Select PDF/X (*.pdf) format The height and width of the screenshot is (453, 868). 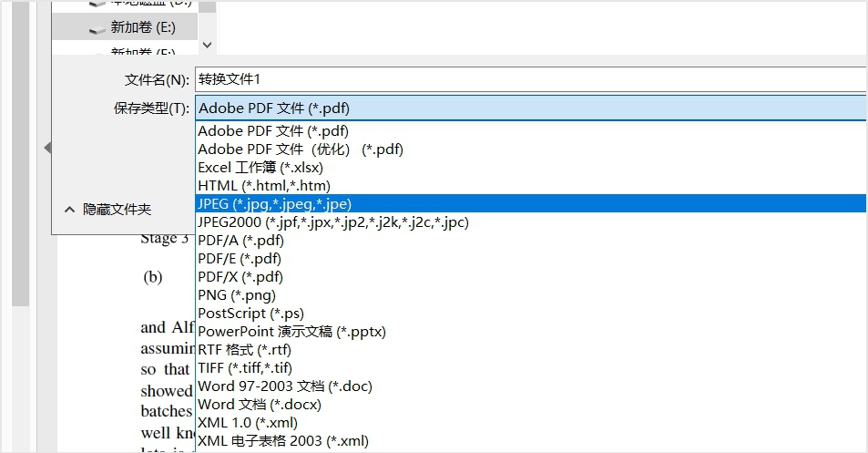click(x=531, y=277)
